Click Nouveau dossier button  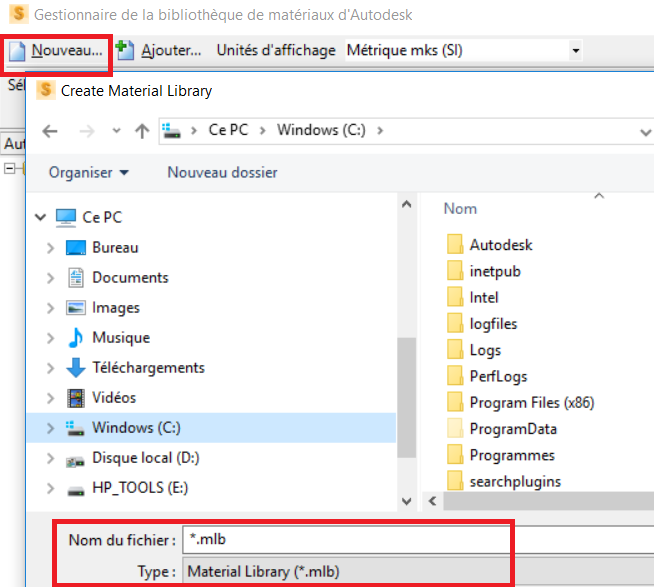pos(222,172)
